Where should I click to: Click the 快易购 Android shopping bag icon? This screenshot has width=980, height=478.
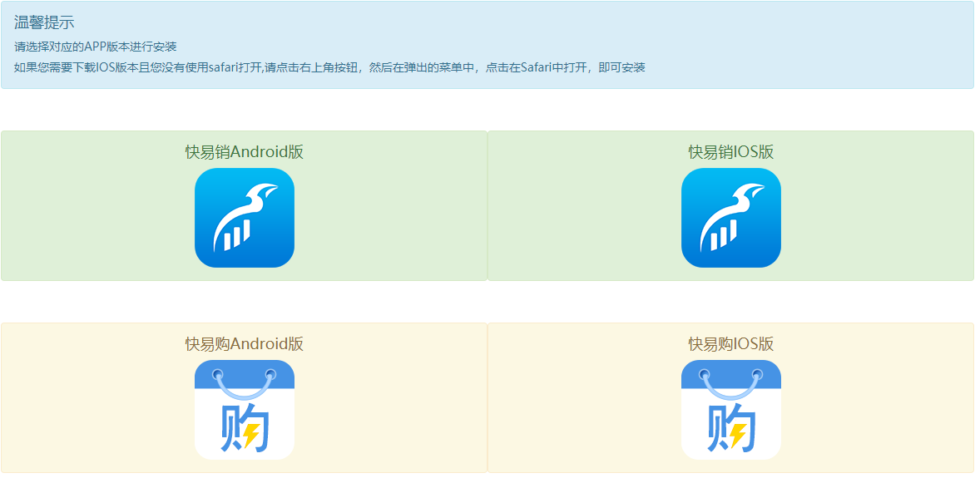244,410
